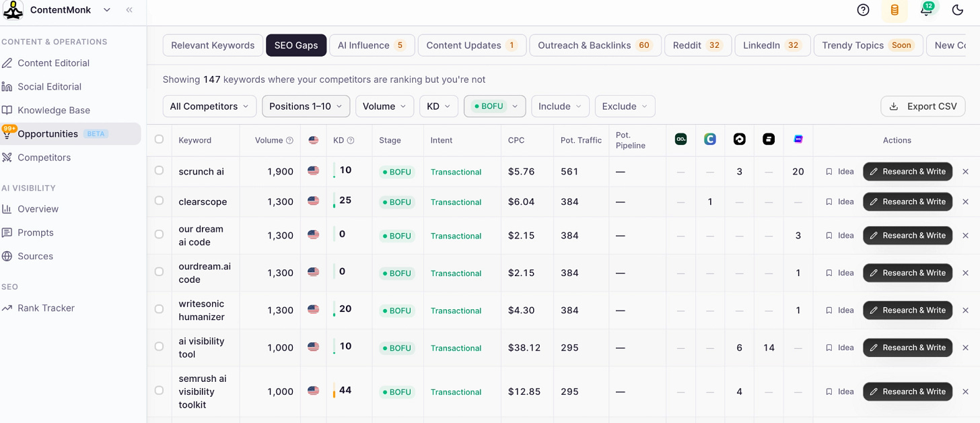Click the Export CSV button
980x423 pixels.
coord(923,106)
